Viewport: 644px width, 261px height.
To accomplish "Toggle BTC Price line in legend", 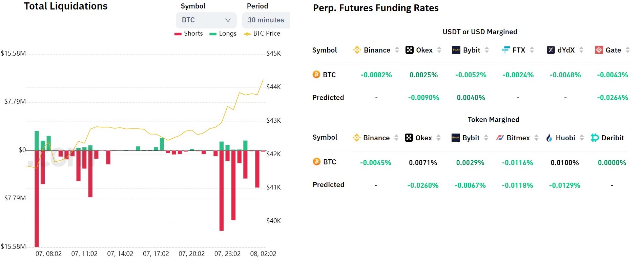I will pyautogui.click(x=262, y=34).
